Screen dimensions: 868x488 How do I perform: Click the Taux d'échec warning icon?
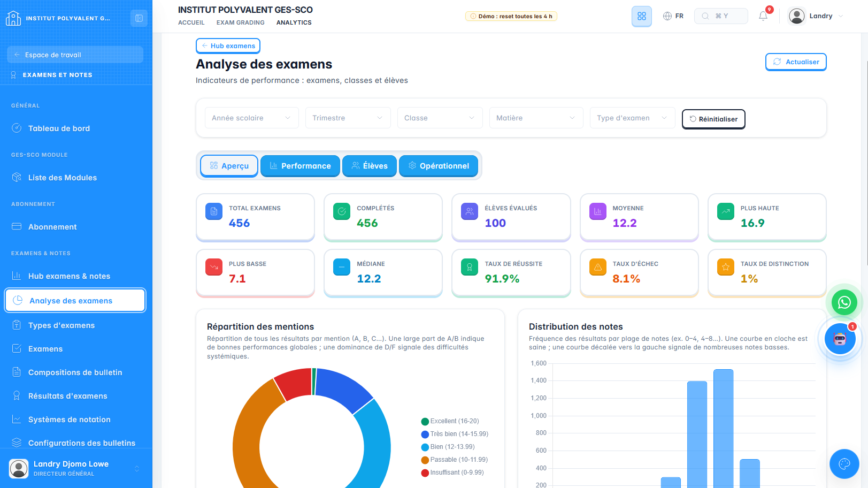(598, 267)
